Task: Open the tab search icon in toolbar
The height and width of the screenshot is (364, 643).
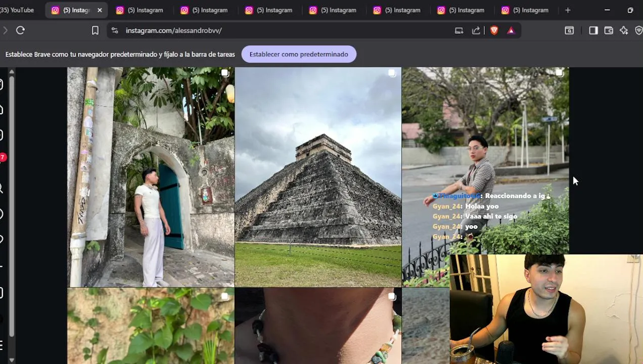Action: point(569,30)
